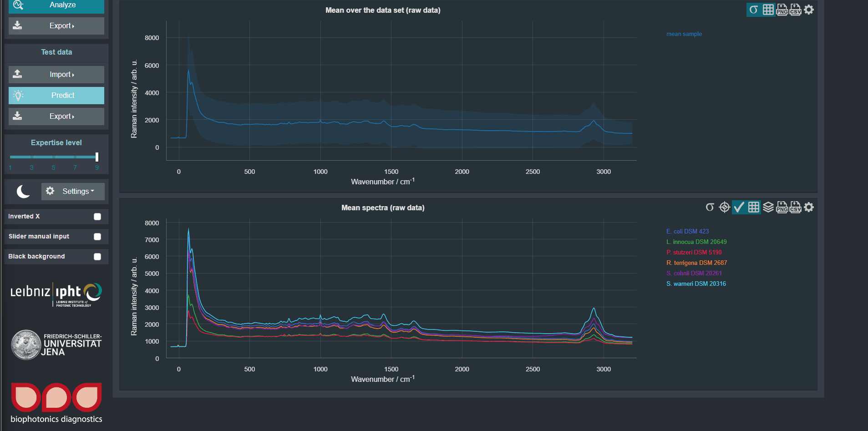The image size is (868, 431).
Task: Open the Settings dropdown
Action: (x=73, y=192)
